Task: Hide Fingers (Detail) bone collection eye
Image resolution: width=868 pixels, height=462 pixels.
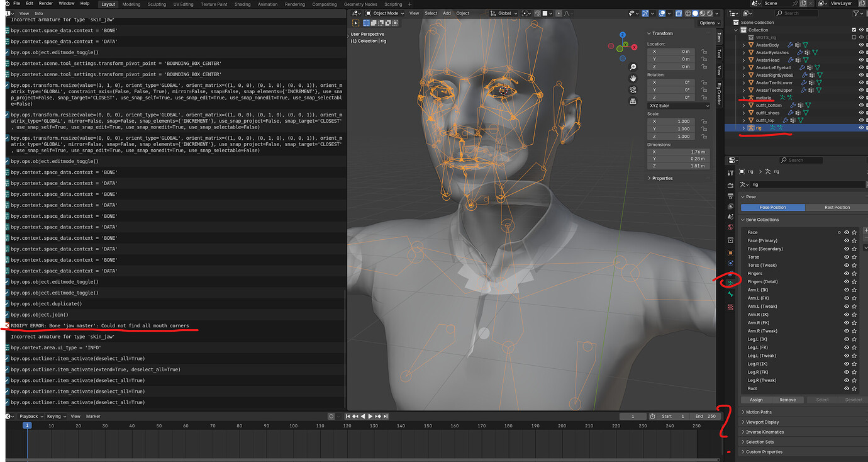Action: (x=847, y=281)
